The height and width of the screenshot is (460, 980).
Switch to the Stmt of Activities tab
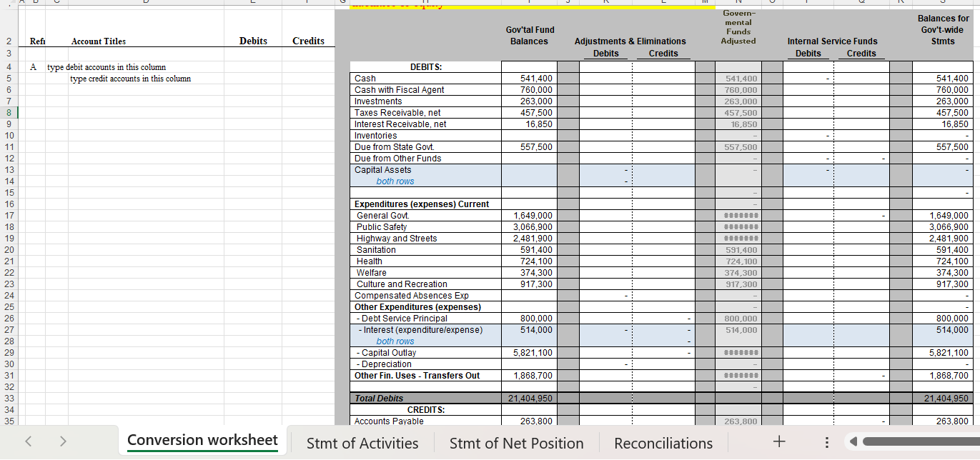[x=362, y=443]
